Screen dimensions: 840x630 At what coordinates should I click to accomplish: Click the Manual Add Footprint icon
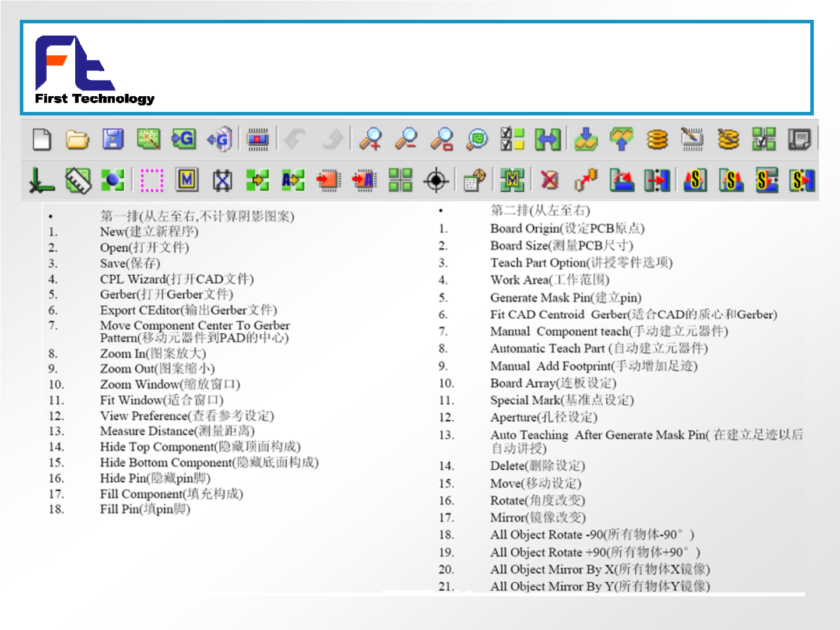pyautogui.click(x=329, y=181)
